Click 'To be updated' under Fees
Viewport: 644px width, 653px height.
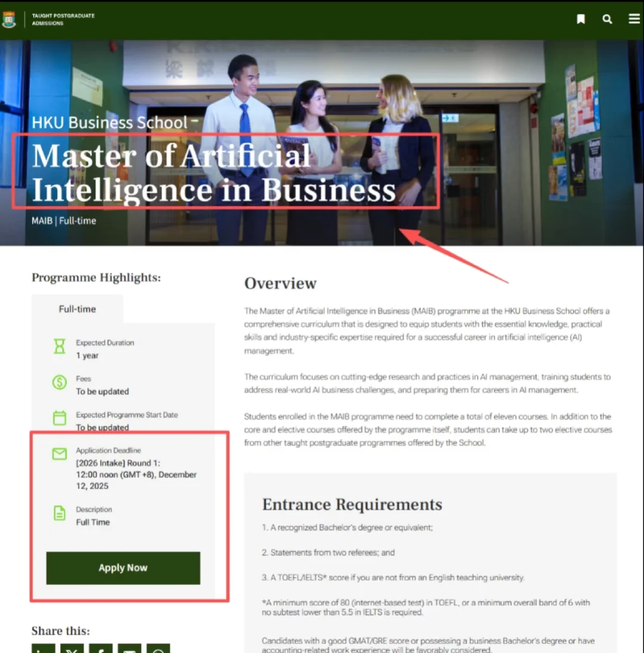(103, 391)
